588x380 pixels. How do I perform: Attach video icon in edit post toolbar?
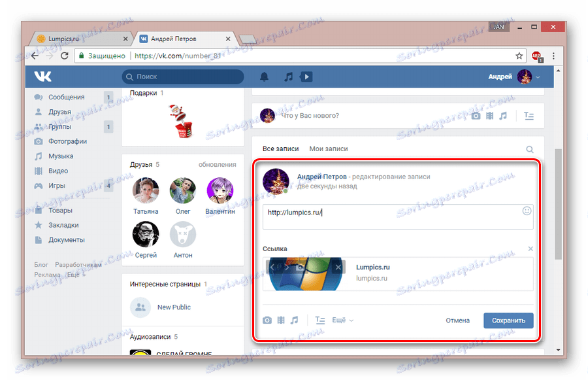281,320
